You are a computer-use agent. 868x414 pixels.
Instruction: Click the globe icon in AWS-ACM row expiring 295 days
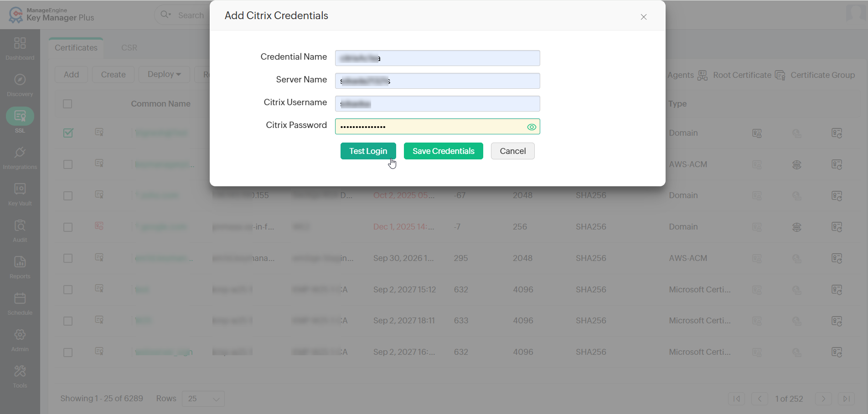coord(797,259)
